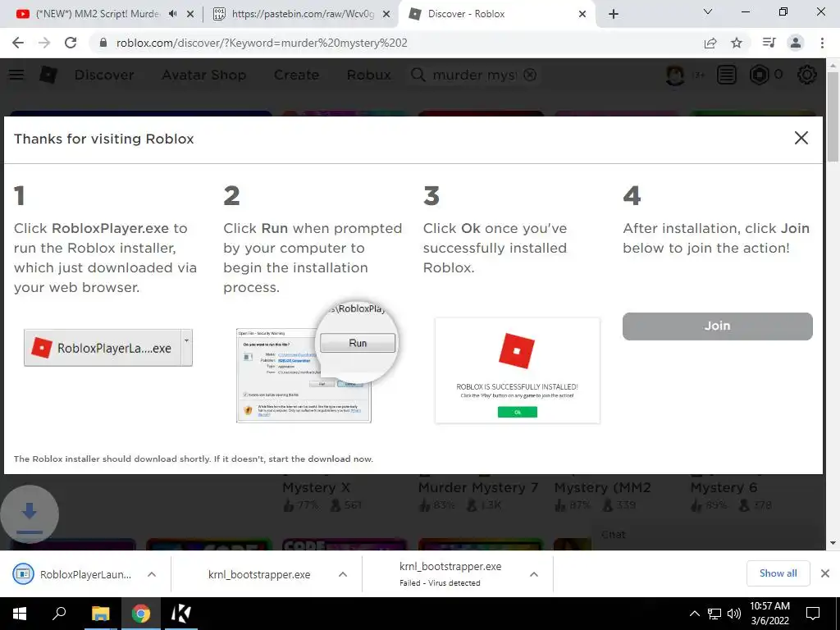The width and height of the screenshot is (840, 630).
Task: Open the Roblox hamburger menu
Action: click(x=16, y=75)
